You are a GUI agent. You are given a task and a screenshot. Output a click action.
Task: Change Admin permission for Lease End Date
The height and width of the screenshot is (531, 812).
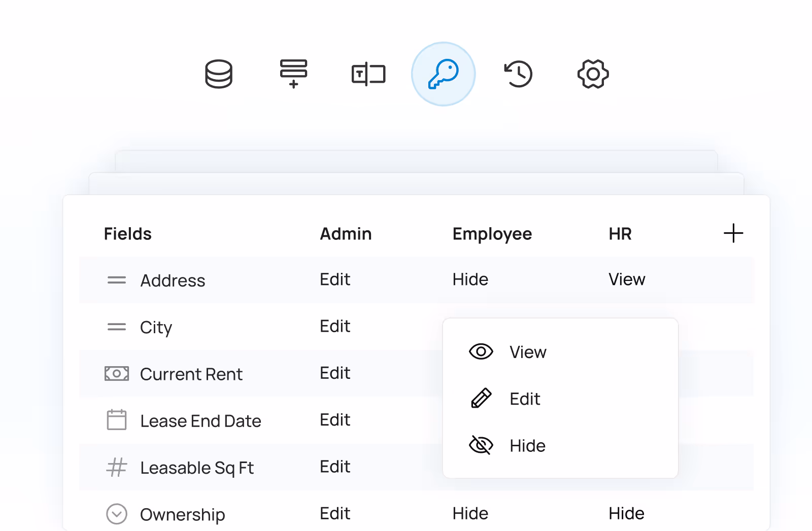pyautogui.click(x=335, y=420)
